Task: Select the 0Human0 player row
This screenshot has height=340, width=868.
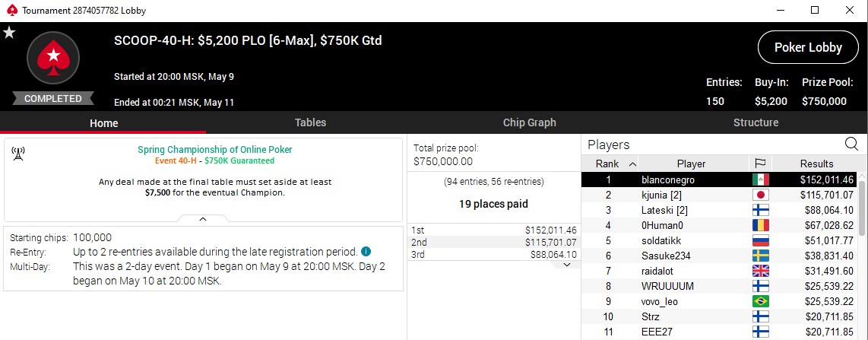Action: [x=661, y=225]
